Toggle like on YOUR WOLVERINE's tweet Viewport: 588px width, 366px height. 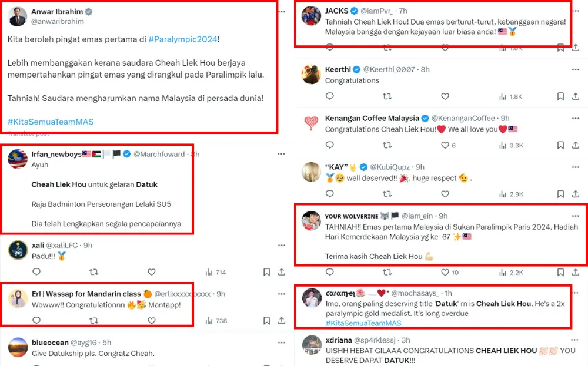pyautogui.click(x=445, y=273)
